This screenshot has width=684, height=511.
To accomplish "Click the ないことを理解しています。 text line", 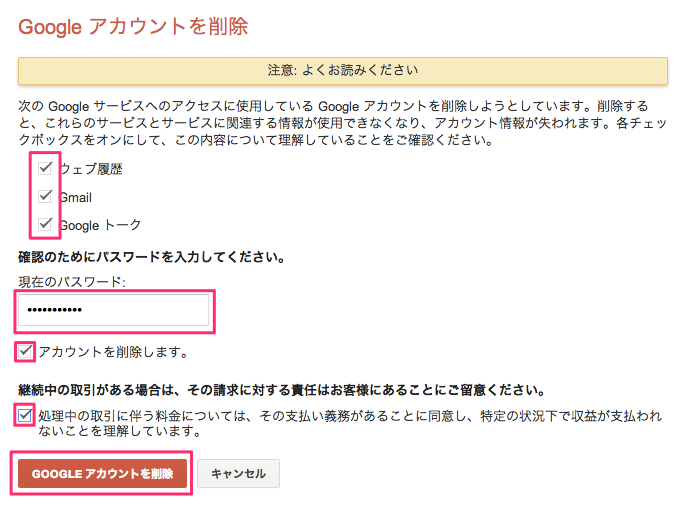I will [120, 431].
